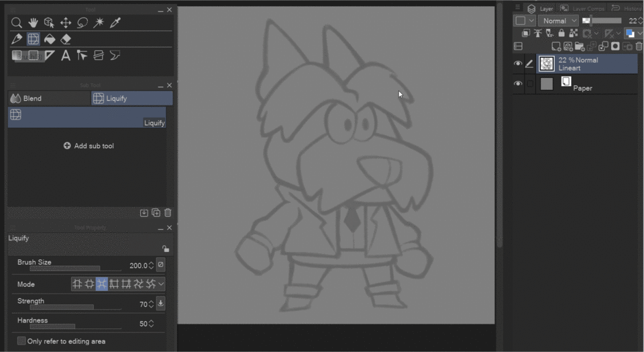Image resolution: width=644 pixels, height=352 pixels.
Task: Select the Twirl counterclockwise liquify mode
Action: 151,283
